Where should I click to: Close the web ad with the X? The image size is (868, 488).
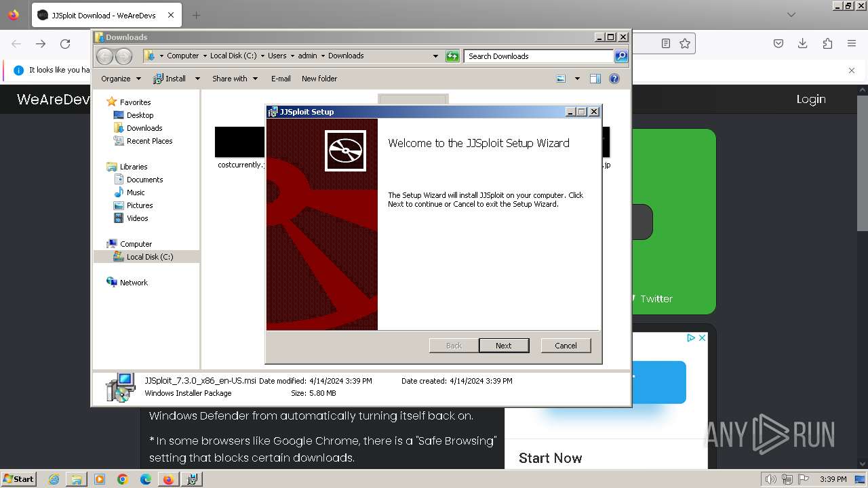tap(703, 338)
